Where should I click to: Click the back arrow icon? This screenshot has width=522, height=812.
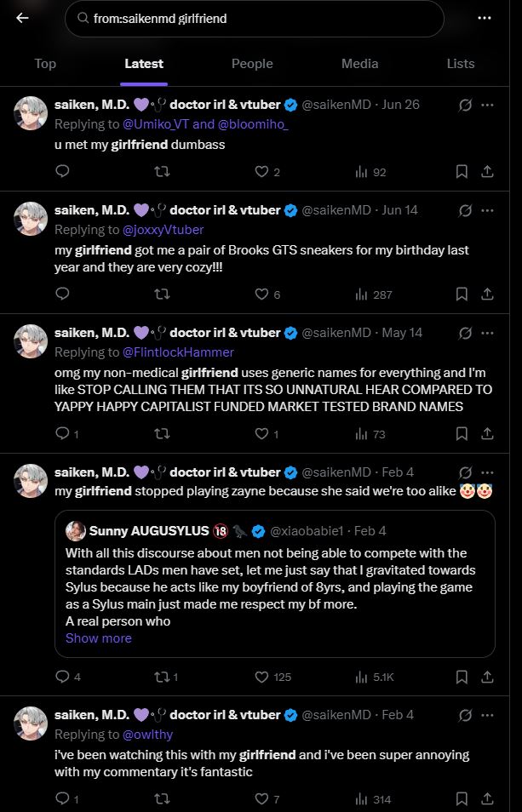point(22,18)
